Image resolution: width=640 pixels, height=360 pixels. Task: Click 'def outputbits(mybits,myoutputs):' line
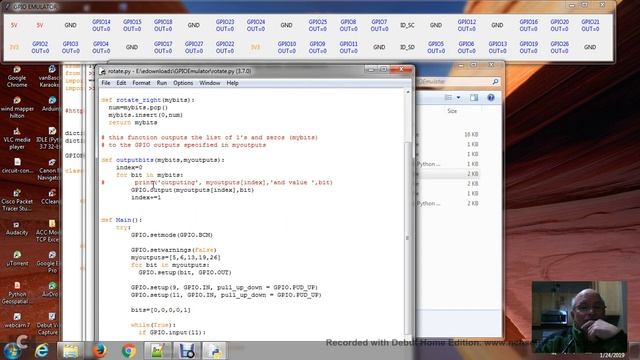pos(163,160)
